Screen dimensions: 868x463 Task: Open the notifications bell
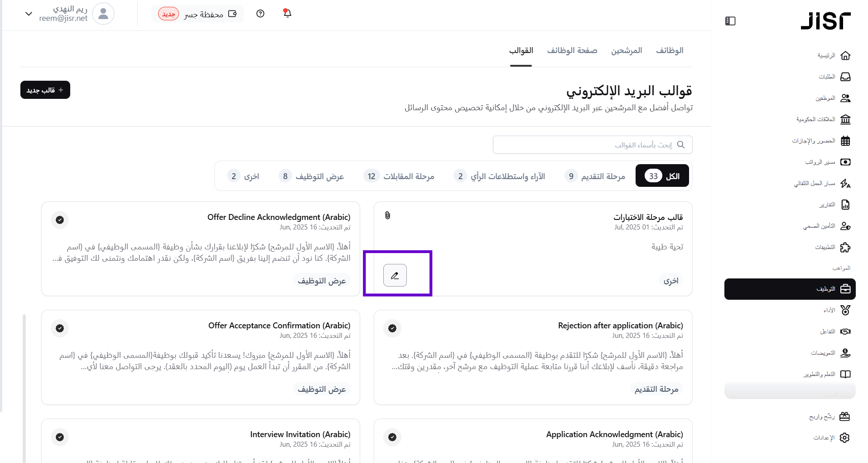(x=287, y=13)
